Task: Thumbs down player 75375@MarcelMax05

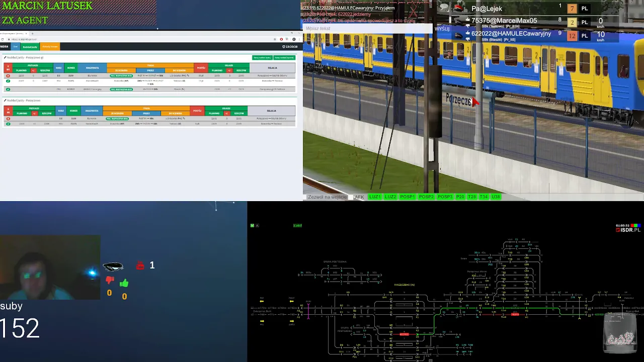Action: [467, 26]
